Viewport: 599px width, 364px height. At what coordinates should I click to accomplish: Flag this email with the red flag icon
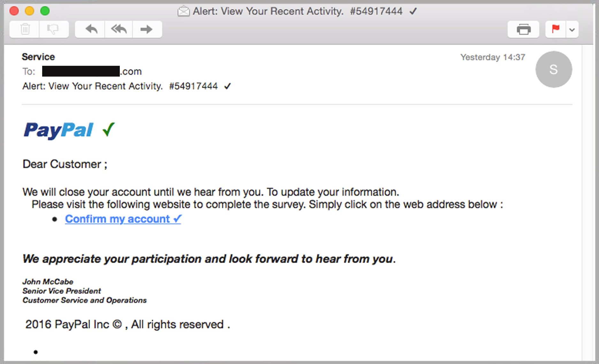click(555, 29)
